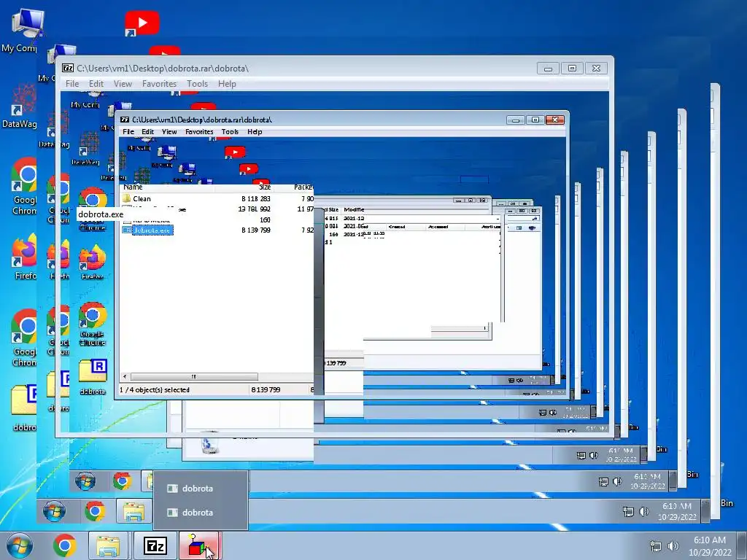Open Help menu in the outer 7-Zip window
The height and width of the screenshot is (560, 747).
click(227, 84)
